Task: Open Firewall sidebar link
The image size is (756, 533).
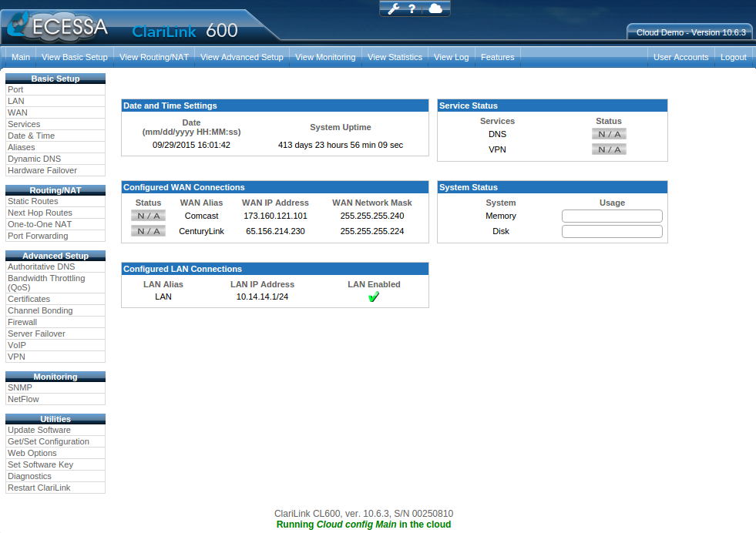Action: 55,323
